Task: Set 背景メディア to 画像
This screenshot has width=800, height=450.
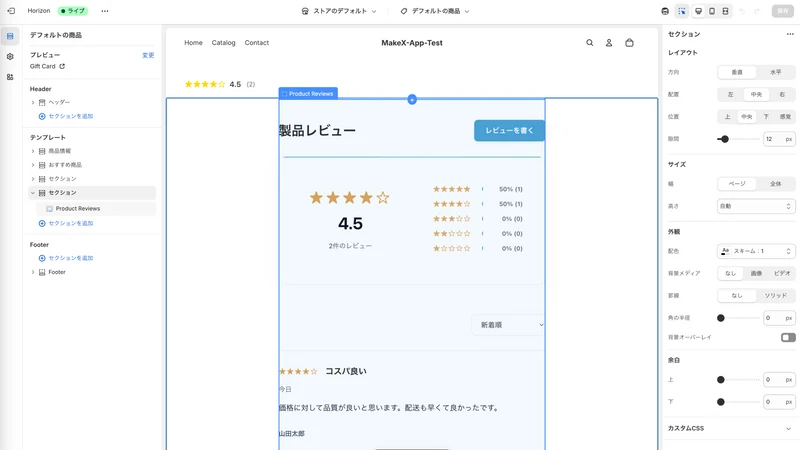Action: coord(756,273)
